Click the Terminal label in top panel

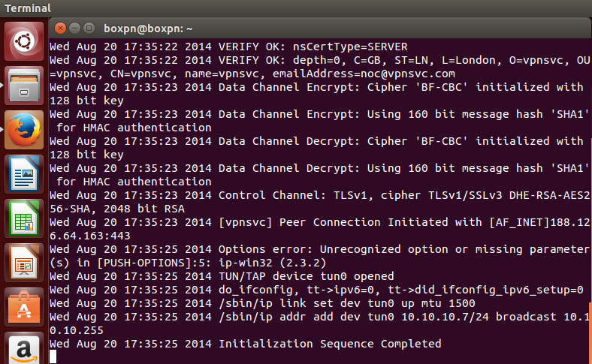[28, 8]
